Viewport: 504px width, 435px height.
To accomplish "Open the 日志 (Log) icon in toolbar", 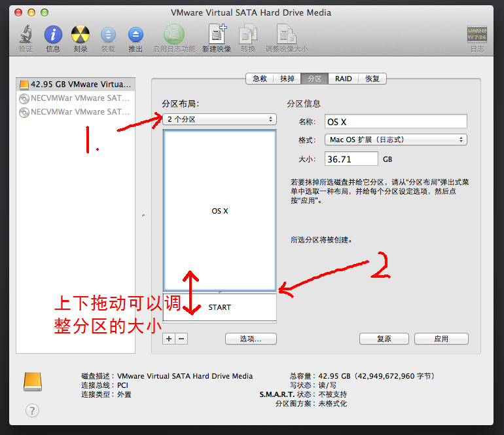I will 477,35.
